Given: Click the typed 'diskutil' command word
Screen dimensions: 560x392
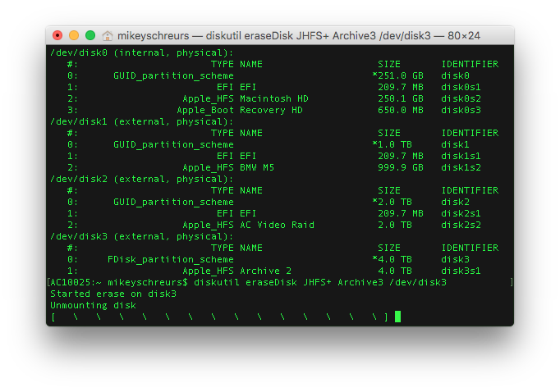Looking at the screenshot, I should [217, 282].
